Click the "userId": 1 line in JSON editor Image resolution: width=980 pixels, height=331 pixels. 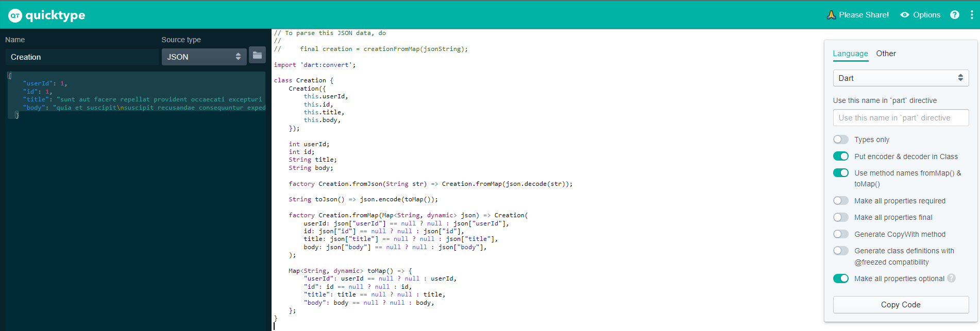point(45,83)
